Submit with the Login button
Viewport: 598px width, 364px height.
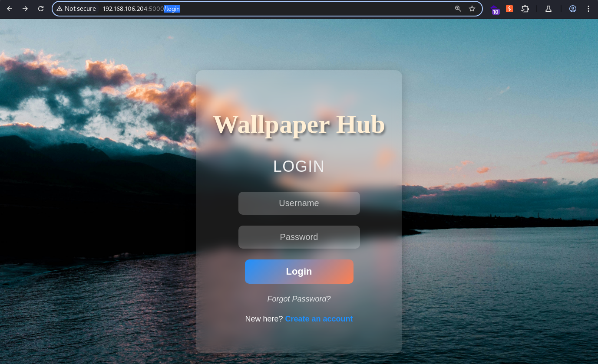299,272
